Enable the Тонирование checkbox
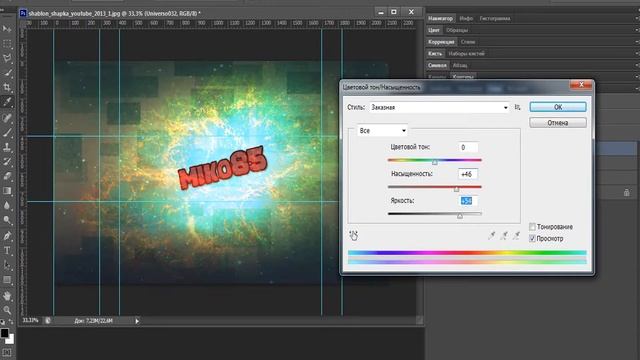The width and height of the screenshot is (640, 360). click(x=532, y=227)
